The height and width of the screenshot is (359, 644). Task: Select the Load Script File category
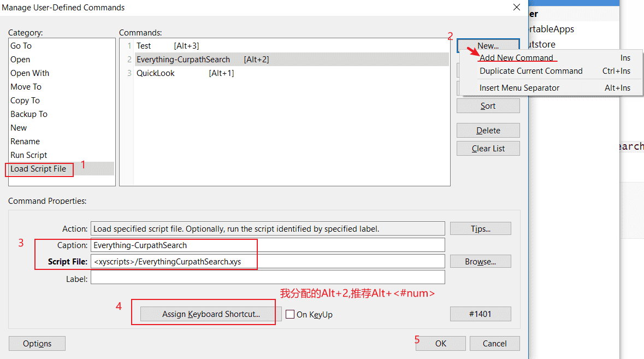point(62,169)
